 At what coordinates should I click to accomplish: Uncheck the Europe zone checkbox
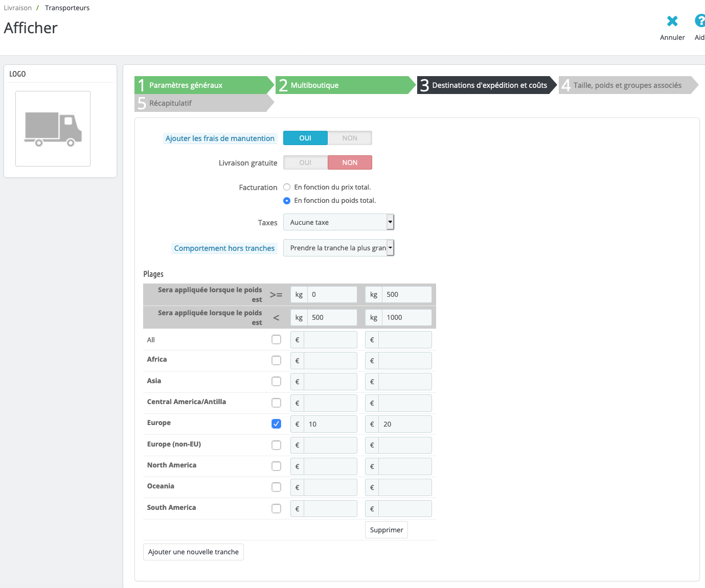pos(276,424)
